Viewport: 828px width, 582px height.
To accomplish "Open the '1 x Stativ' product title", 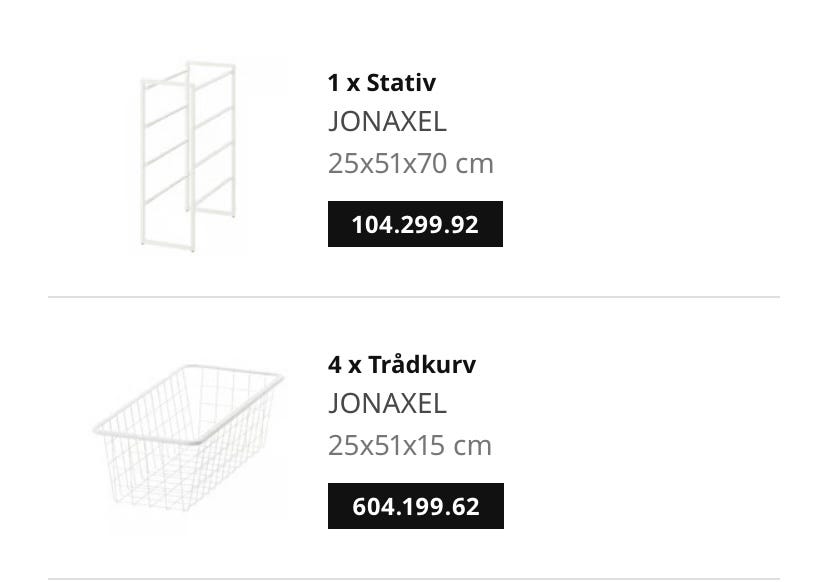I will click(381, 82).
